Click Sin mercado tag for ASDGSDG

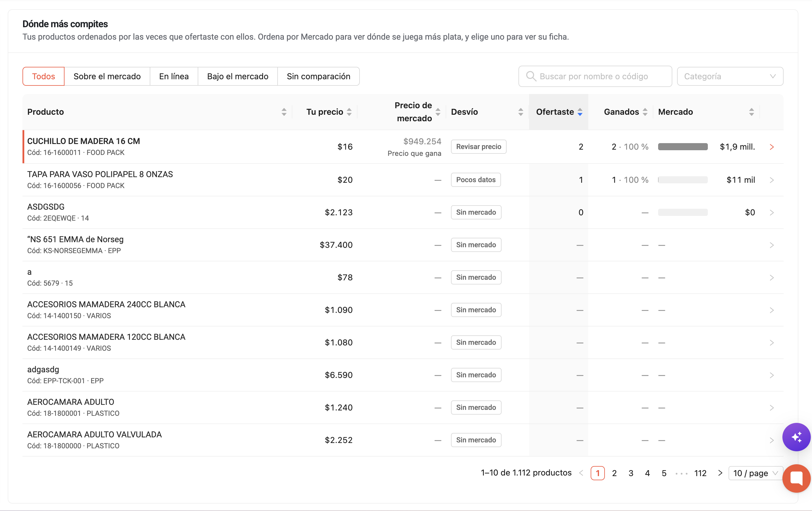point(476,212)
